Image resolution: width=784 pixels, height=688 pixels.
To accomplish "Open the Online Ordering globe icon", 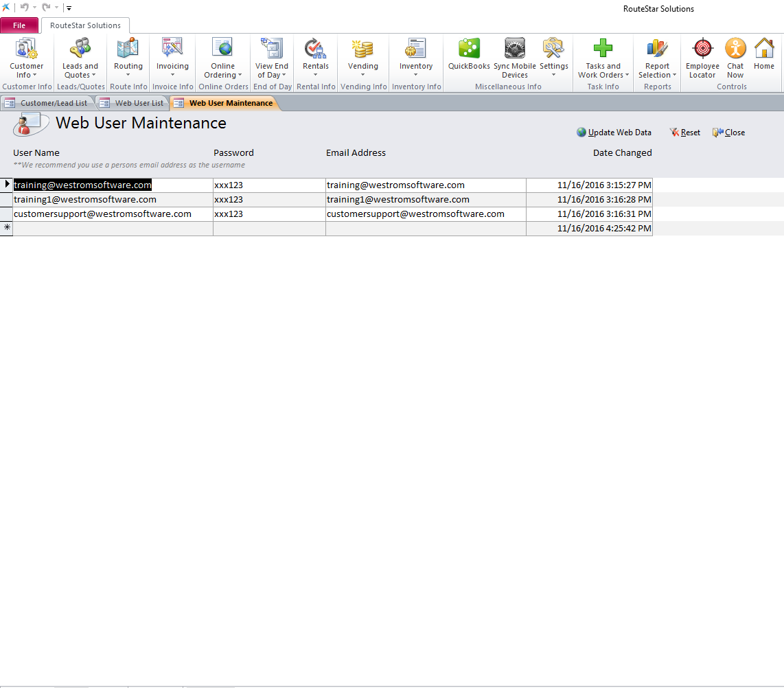I will [222, 49].
